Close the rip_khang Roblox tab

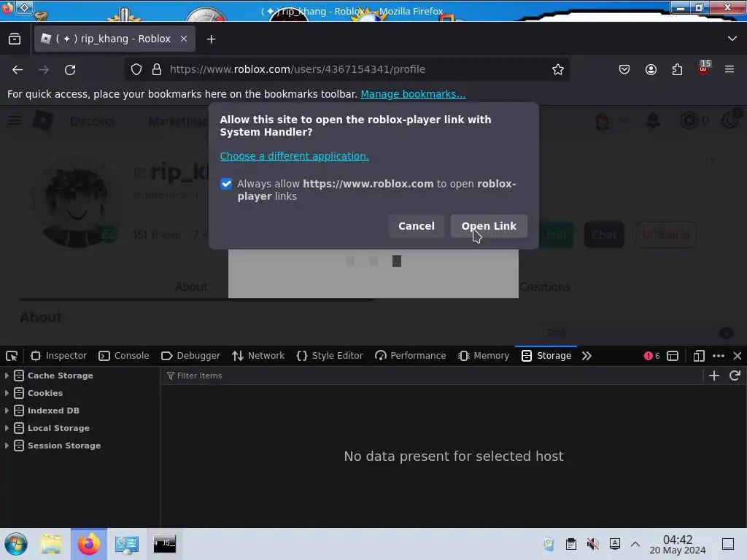click(184, 39)
